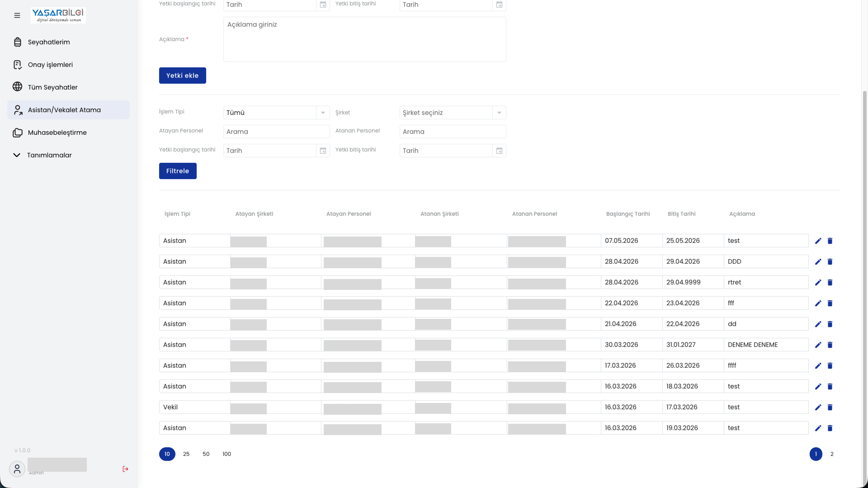Focus the Açıklama text area
This screenshot has width=868, height=488.
(x=365, y=39)
